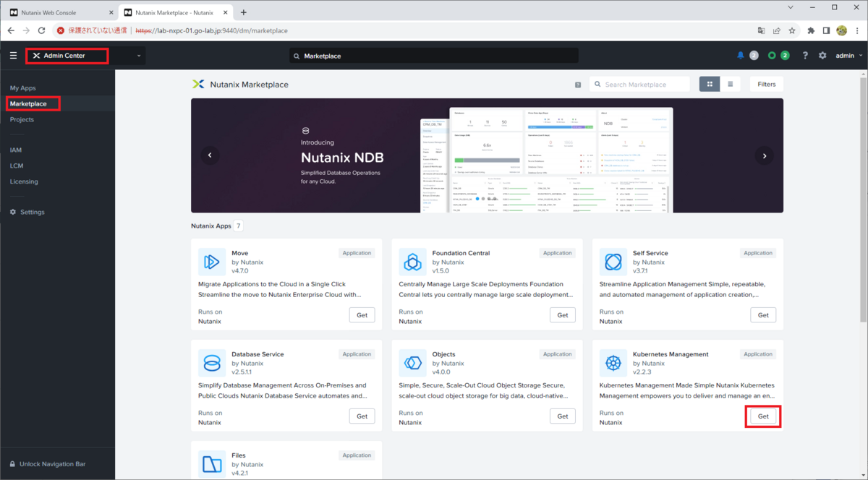Get the Foundation Central application
868x480 pixels.
coord(563,315)
